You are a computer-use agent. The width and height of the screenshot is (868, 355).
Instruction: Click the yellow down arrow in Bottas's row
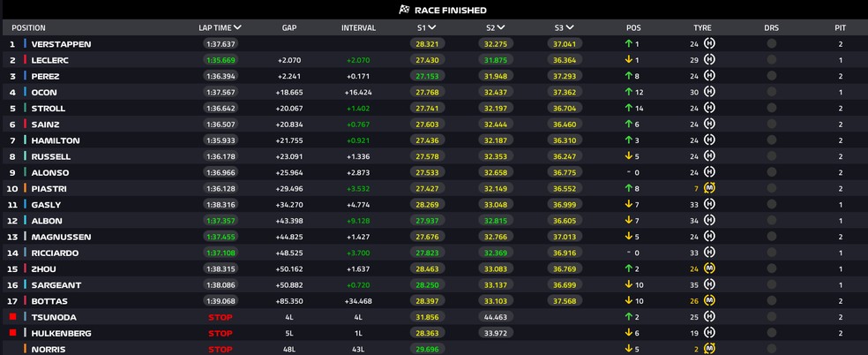point(628,301)
